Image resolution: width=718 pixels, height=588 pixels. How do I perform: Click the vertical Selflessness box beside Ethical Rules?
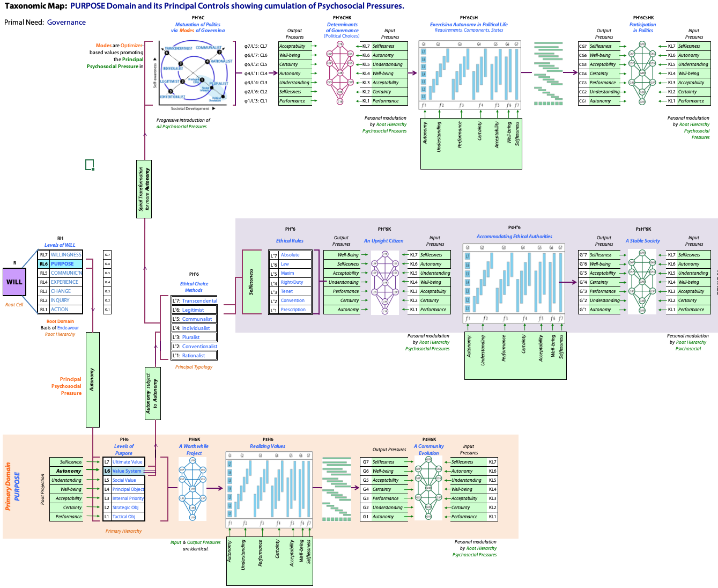251,282
